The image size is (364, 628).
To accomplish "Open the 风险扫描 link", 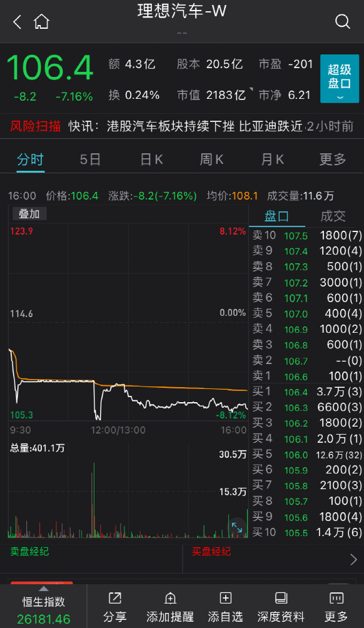I will click(x=35, y=126).
